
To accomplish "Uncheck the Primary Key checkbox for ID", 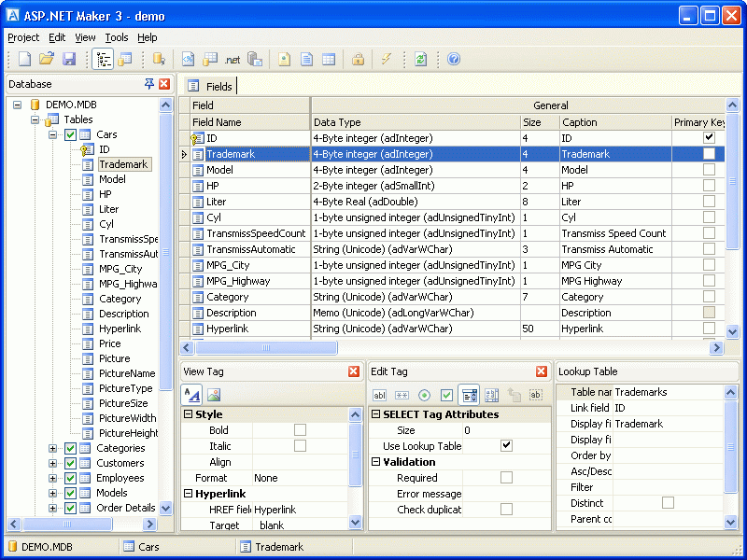I will pyautogui.click(x=709, y=138).
